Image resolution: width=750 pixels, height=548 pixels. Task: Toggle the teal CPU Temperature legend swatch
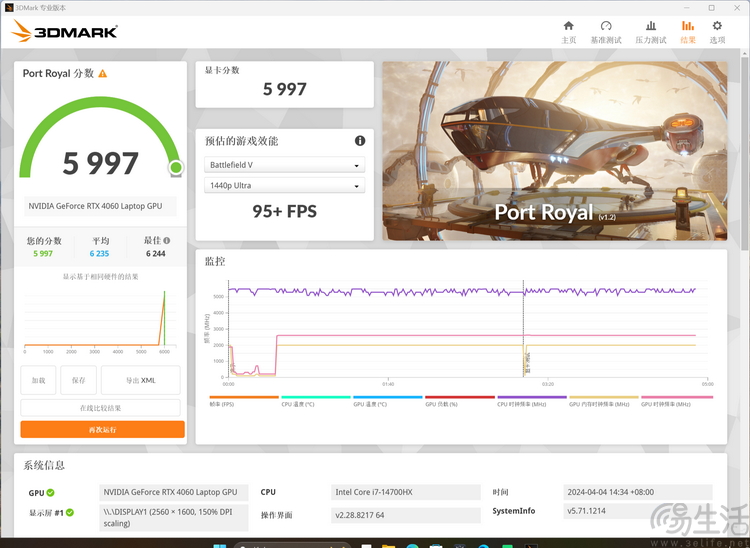coord(316,397)
